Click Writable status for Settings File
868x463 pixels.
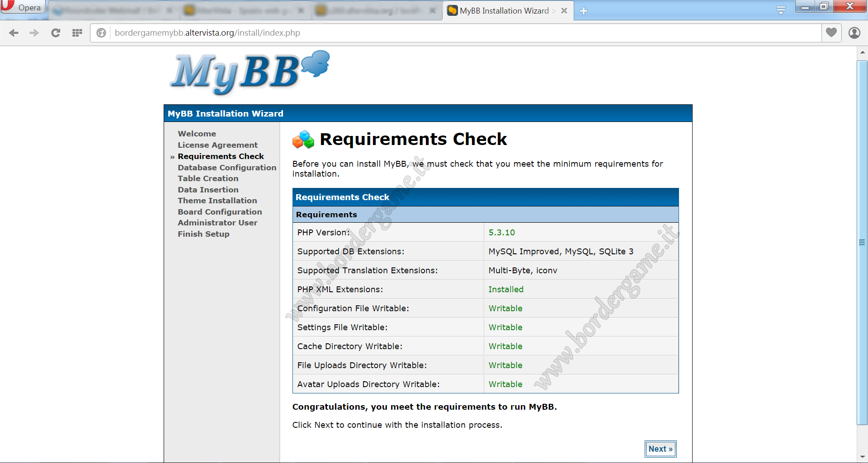coord(505,327)
